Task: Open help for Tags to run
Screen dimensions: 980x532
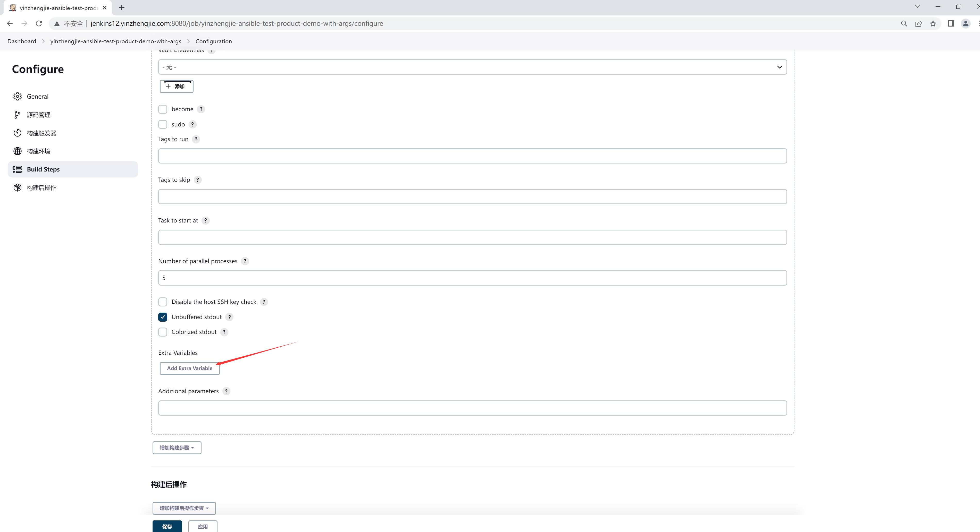Action: [196, 139]
